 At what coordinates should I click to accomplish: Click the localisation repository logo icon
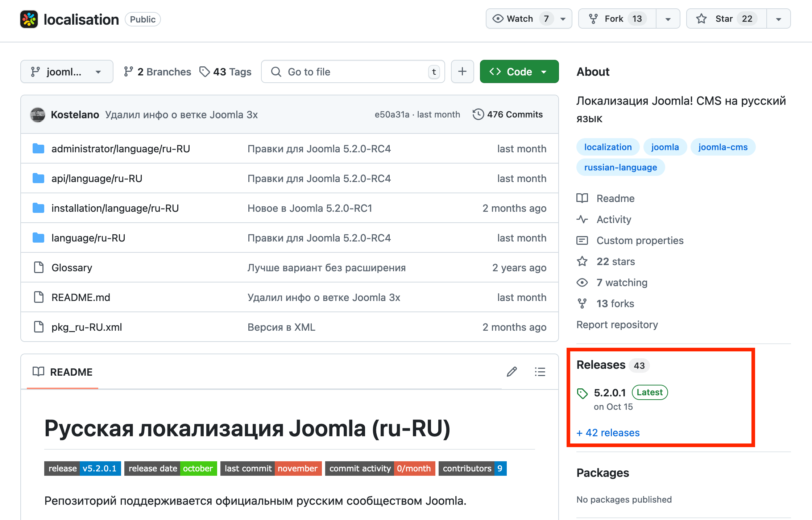tap(29, 19)
